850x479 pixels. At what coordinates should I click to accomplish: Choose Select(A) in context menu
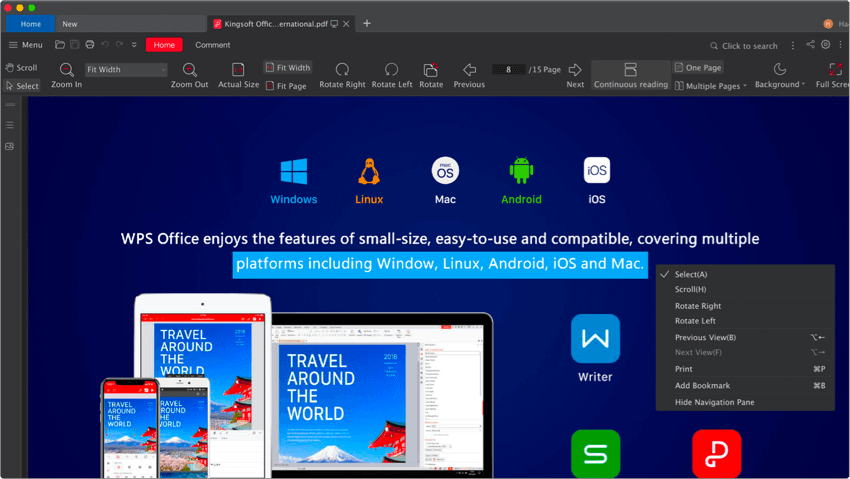[x=745, y=274]
